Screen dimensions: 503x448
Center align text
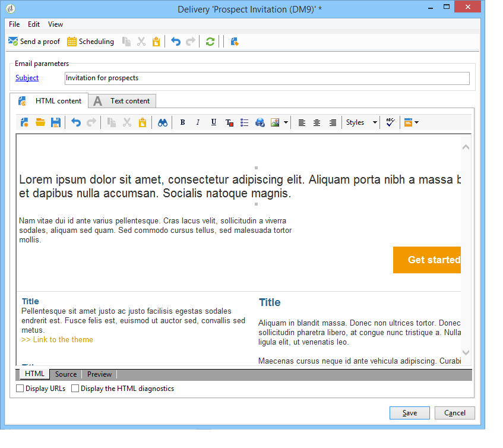(x=317, y=122)
